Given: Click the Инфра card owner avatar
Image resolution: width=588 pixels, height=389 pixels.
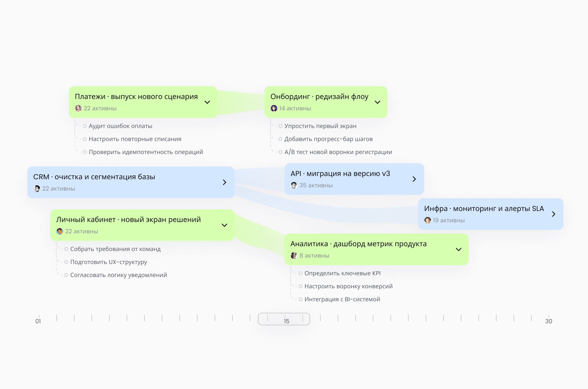Looking at the screenshot, I should click(x=428, y=220).
